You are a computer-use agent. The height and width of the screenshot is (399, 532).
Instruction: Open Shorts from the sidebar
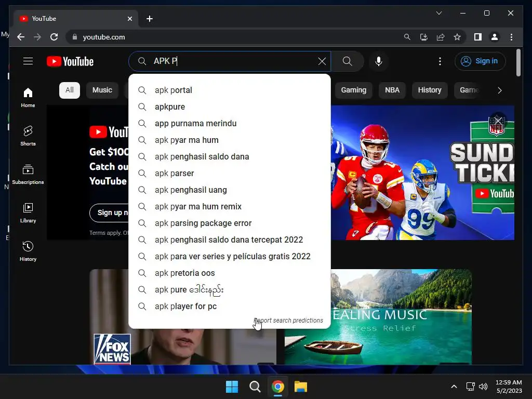[28, 136]
